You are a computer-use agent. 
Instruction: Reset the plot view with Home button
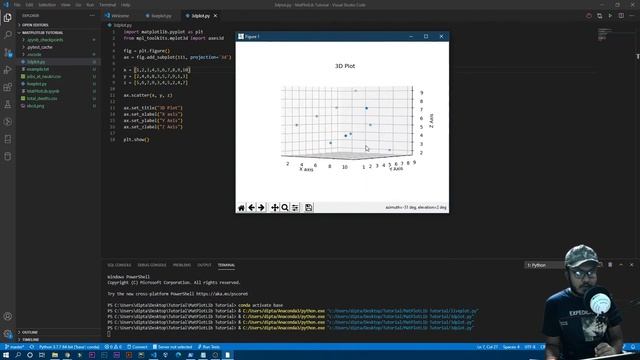[x=241, y=208]
